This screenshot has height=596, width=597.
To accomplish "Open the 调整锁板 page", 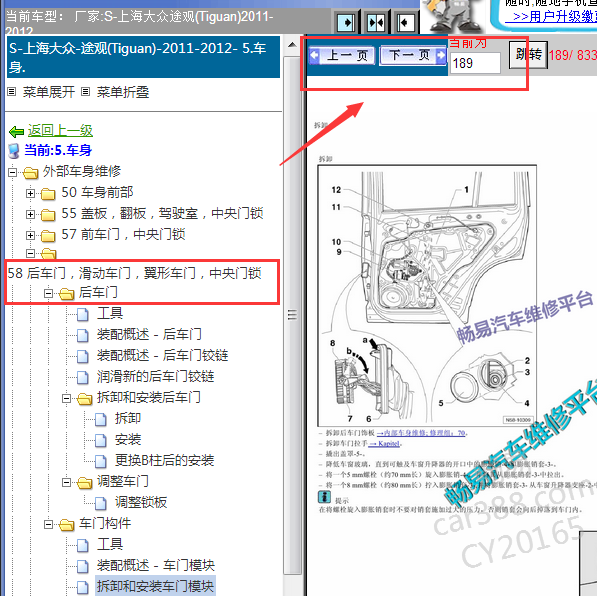I will pos(141,502).
